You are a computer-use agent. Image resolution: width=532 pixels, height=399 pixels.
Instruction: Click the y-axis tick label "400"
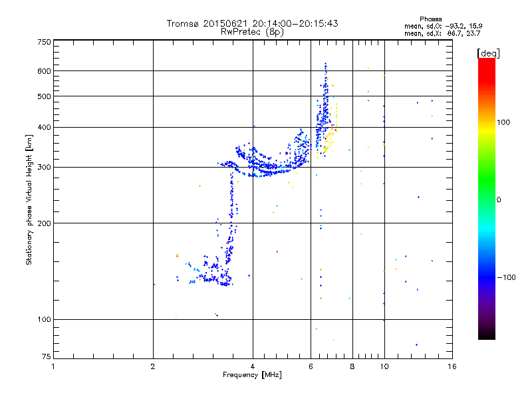coord(44,128)
